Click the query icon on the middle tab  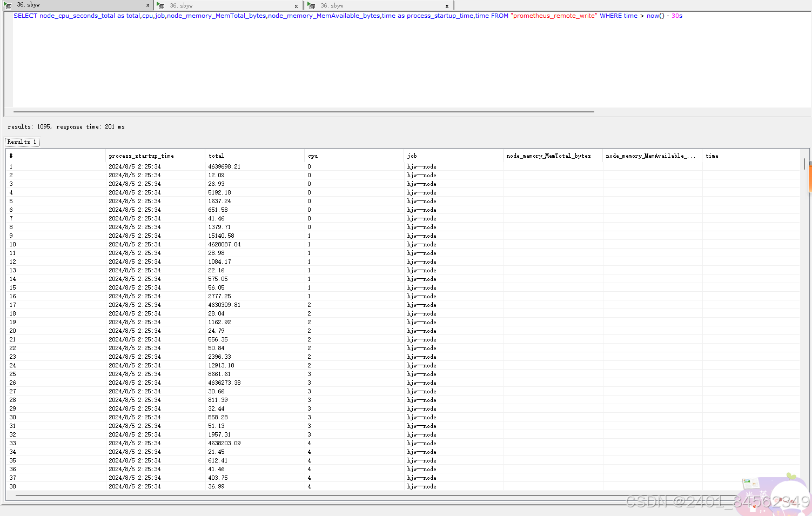[161, 5]
